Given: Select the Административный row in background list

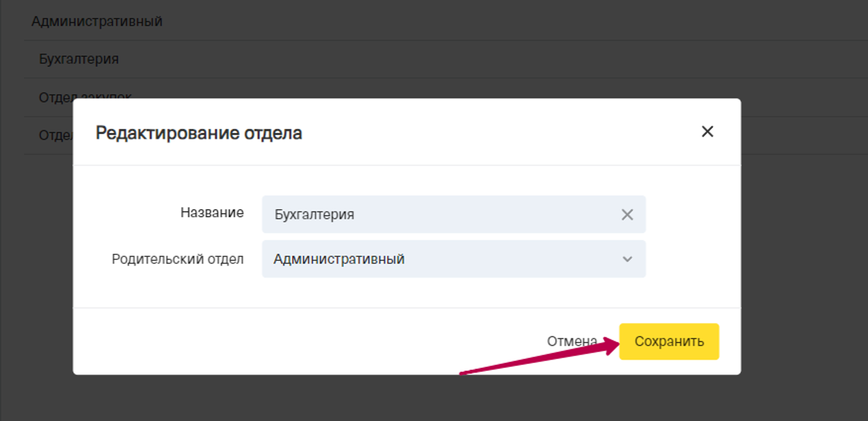Looking at the screenshot, I should click(x=97, y=21).
